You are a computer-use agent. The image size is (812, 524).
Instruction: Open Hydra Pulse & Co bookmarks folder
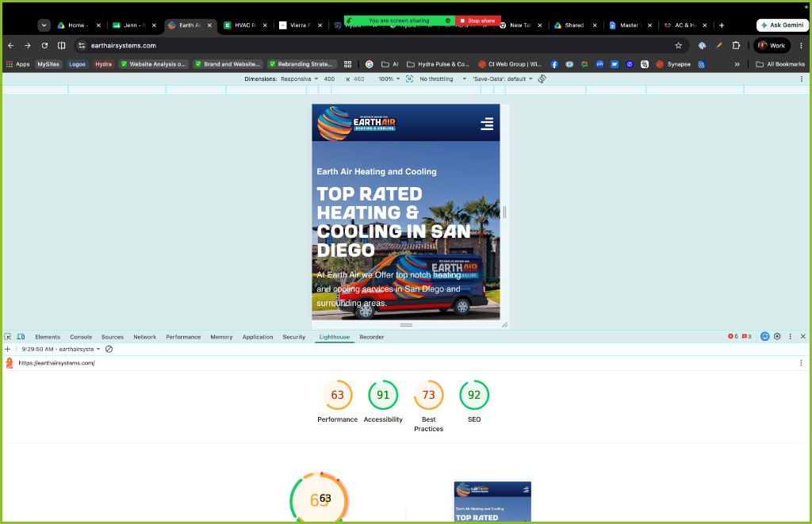click(438, 64)
